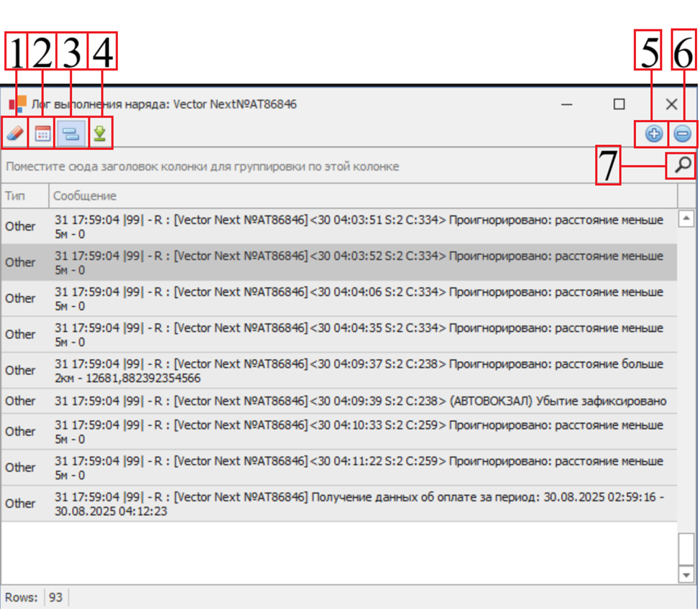
Task: Select the log row timestamped 04:03:51
Action: pos(359,226)
